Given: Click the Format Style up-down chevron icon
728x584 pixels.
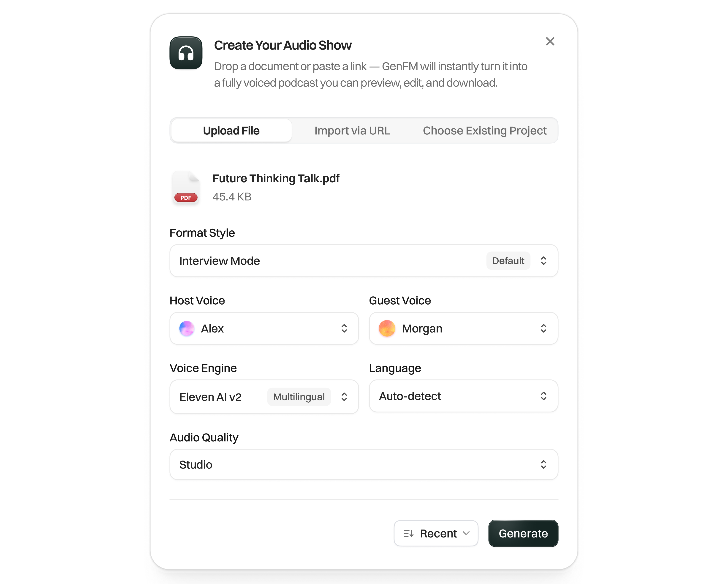Looking at the screenshot, I should tap(543, 261).
